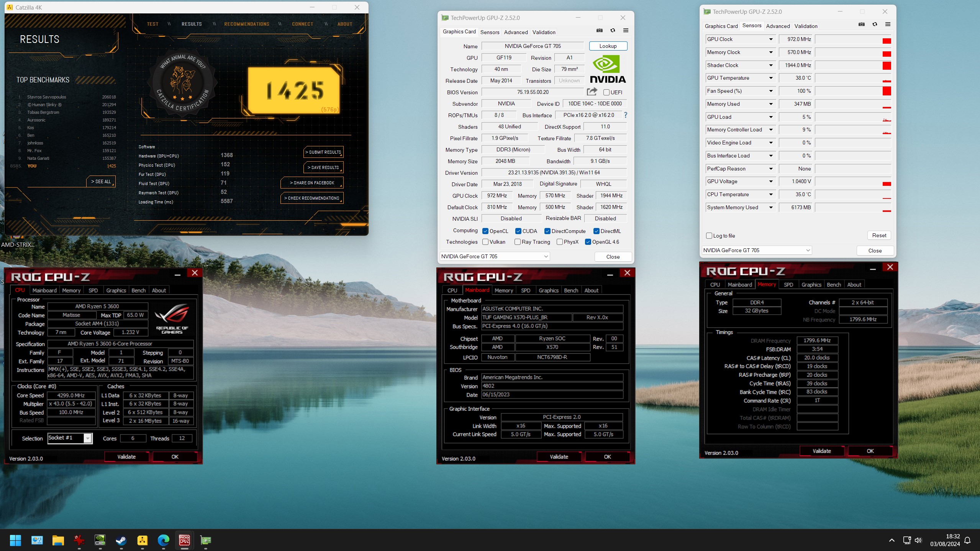Open Validation tab in GPU-Z Sensors window
This screenshot has width=980, height=551.
point(806,26)
